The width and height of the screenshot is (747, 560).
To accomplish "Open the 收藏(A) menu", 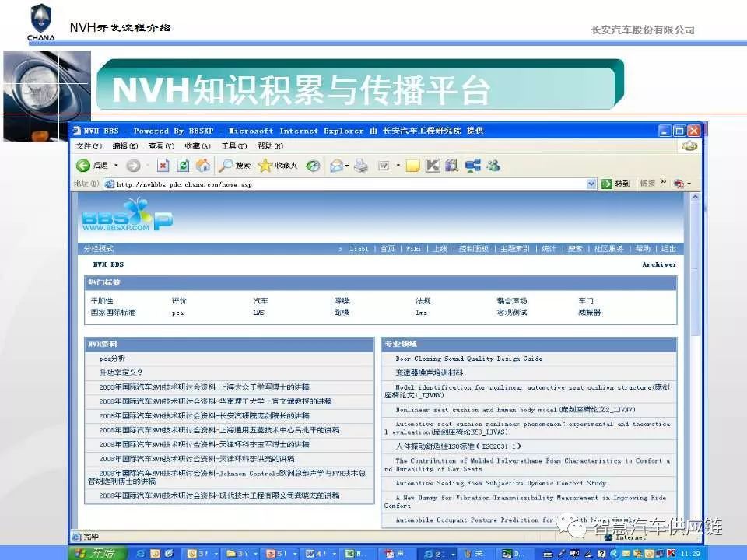I will [x=198, y=145].
